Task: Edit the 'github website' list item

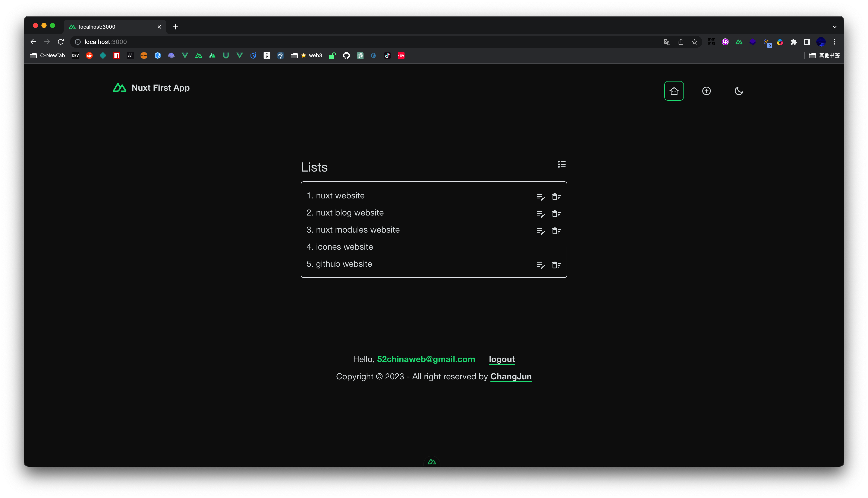Action: 540,265
